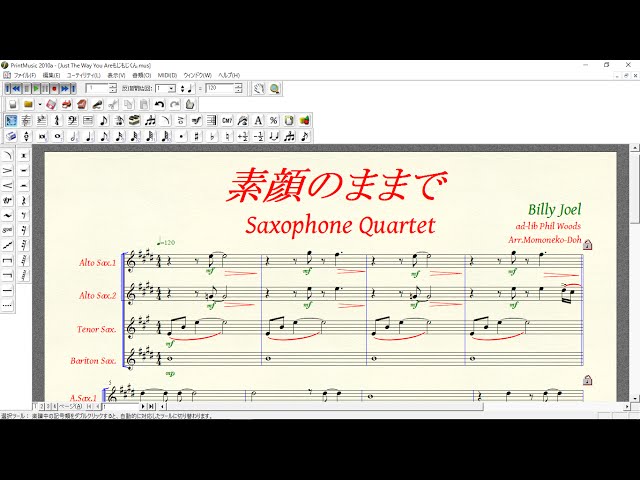Select the Chord tool labeled CM7
The image size is (640, 480).
(x=227, y=120)
